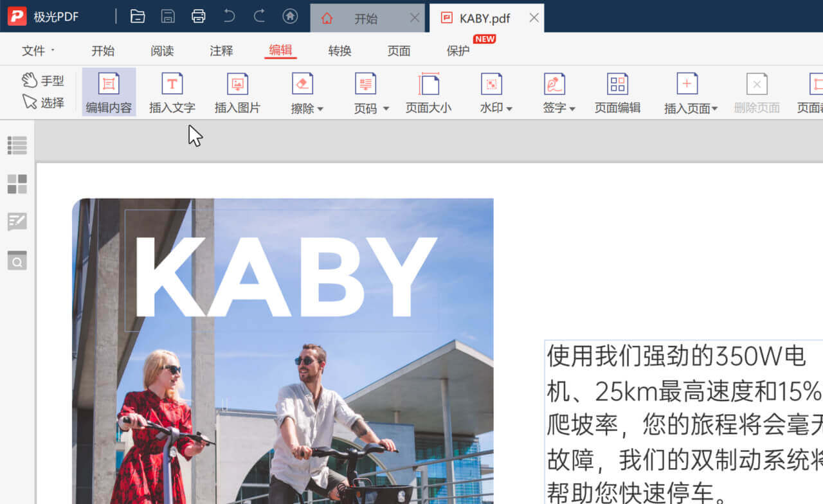Image resolution: width=823 pixels, height=504 pixels.
Task: Show the page thumbnails panel in the sidebar
Action: (x=17, y=184)
